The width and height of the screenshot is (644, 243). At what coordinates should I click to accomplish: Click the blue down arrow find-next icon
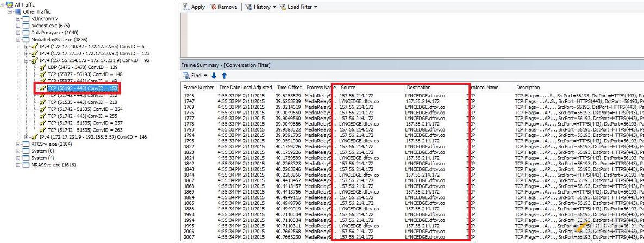(214, 76)
